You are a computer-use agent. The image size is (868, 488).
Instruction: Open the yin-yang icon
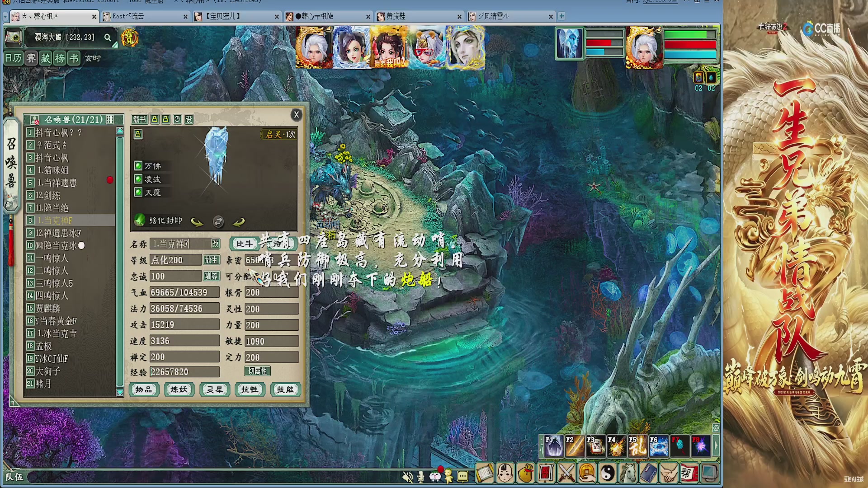(x=608, y=474)
